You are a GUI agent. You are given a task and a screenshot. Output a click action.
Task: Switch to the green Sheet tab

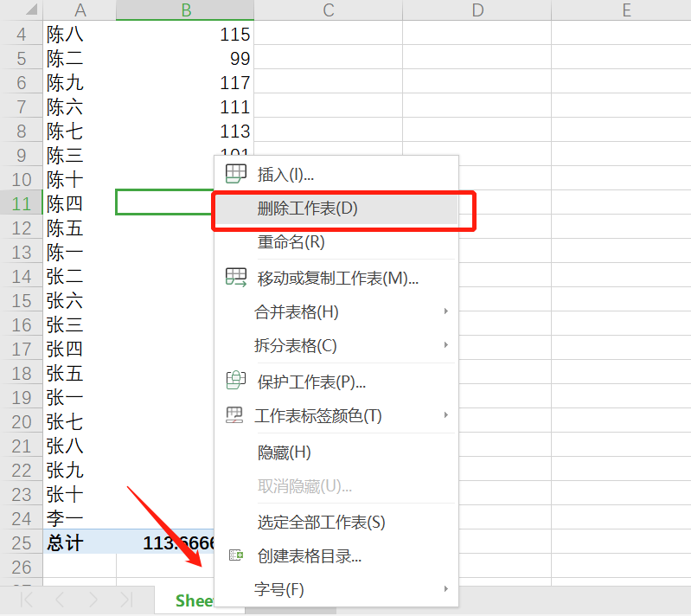coord(194,600)
